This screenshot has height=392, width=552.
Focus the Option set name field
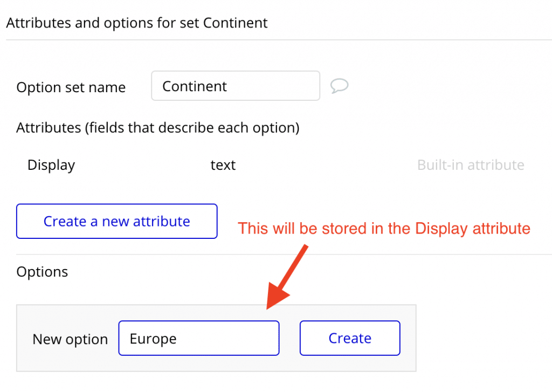(x=236, y=86)
